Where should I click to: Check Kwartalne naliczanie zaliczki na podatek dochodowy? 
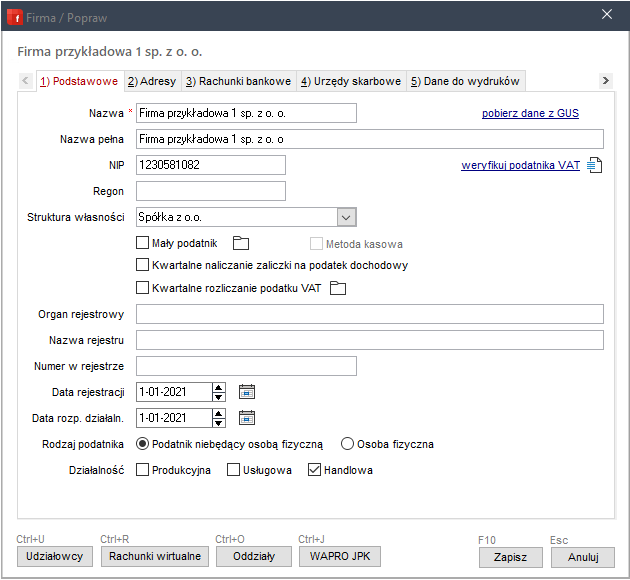coord(142,265)
